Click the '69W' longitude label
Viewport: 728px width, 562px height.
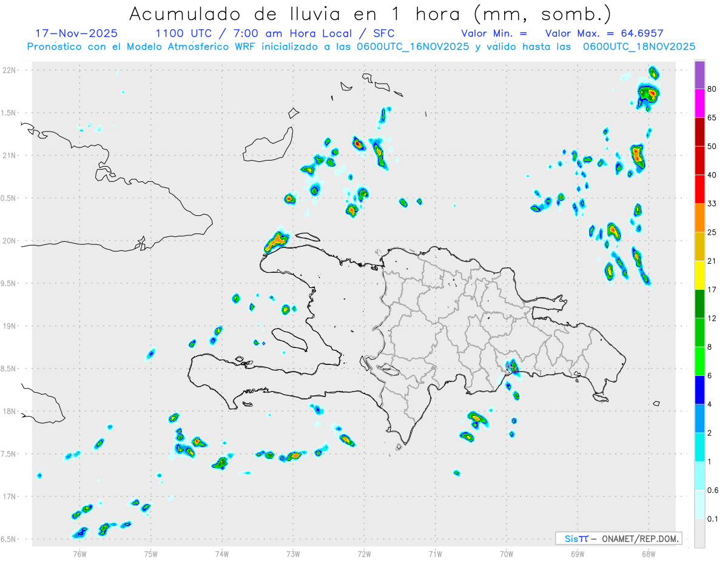tap(578, 554)
